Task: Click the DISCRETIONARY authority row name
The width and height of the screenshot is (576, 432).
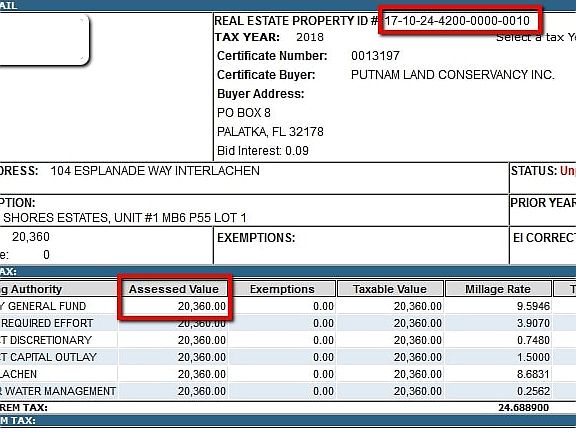Action: point(46,340)
